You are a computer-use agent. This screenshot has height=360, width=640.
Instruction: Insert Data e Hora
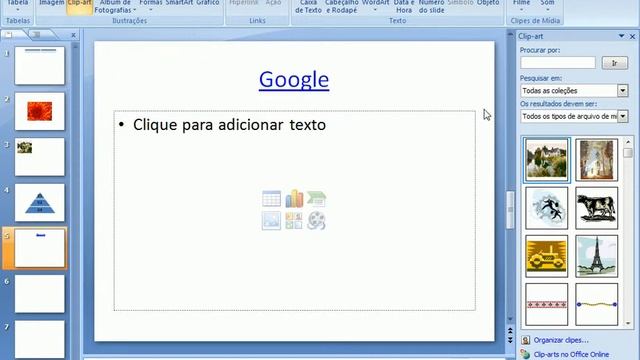click(x=404, y=7)
